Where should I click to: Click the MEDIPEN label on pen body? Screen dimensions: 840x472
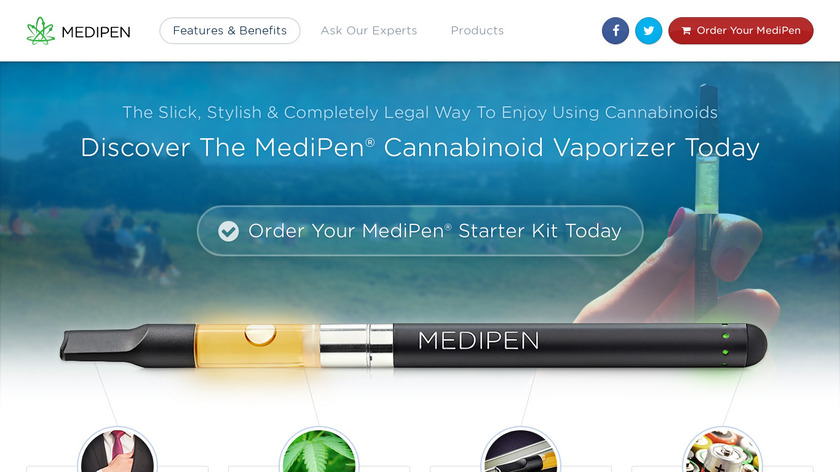(x=478, y=341)
